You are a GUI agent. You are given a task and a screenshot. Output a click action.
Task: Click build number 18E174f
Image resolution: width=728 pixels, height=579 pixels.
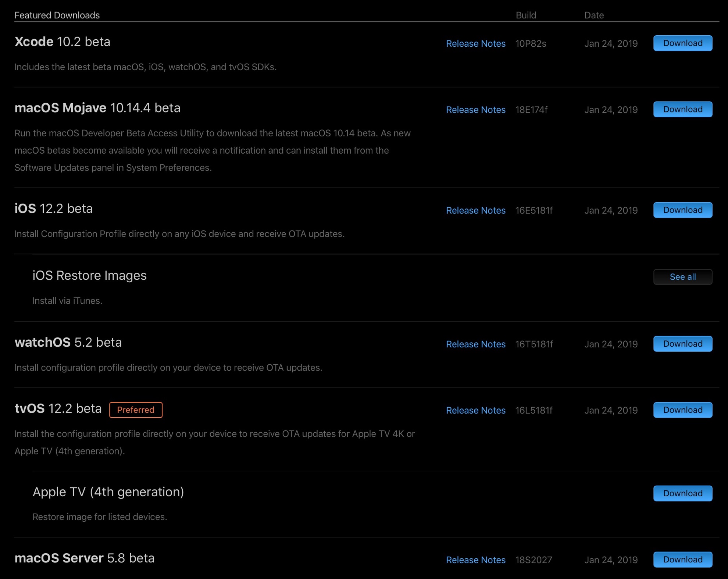(531, 110)
